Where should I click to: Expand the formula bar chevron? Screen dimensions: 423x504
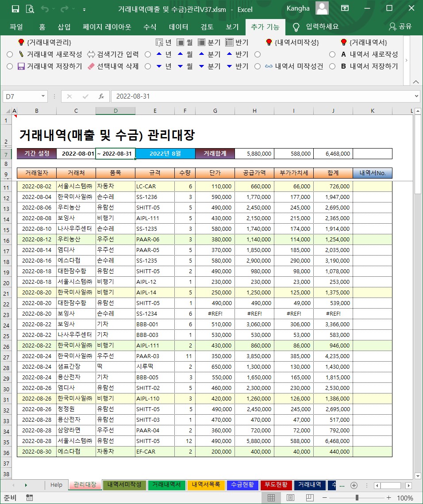(x=416, y=96)
